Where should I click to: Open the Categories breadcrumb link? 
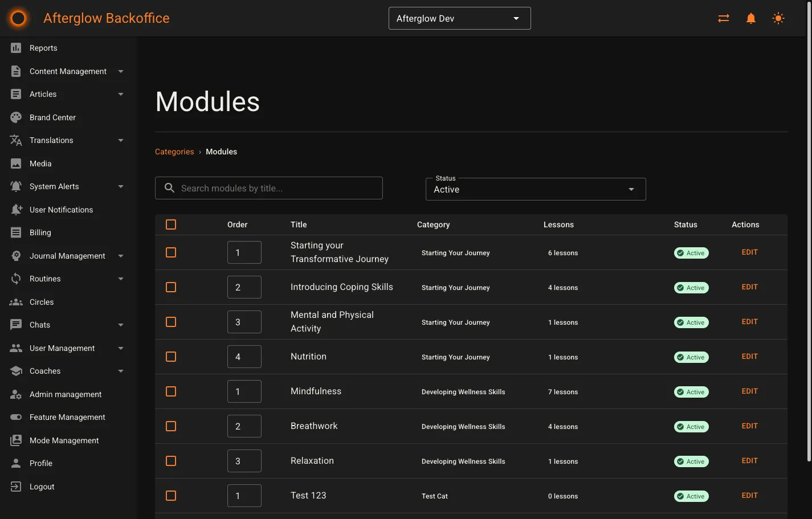[174, 152]
